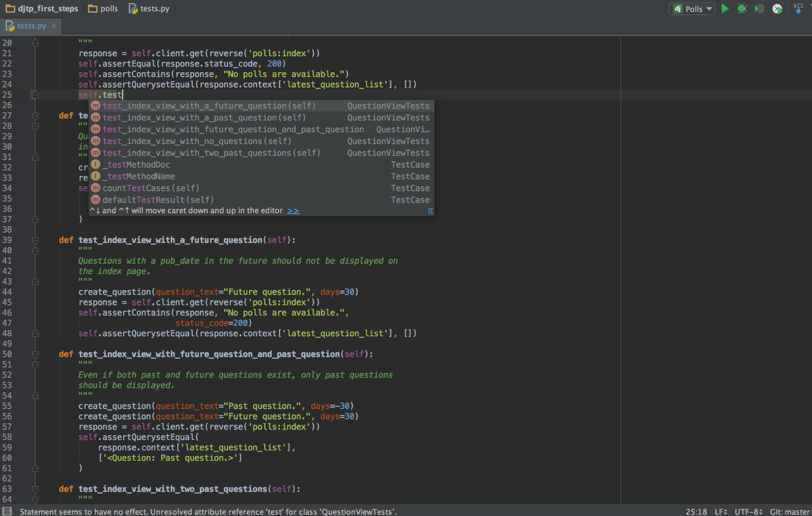Open Git: master branch widget

click(790, 512)
